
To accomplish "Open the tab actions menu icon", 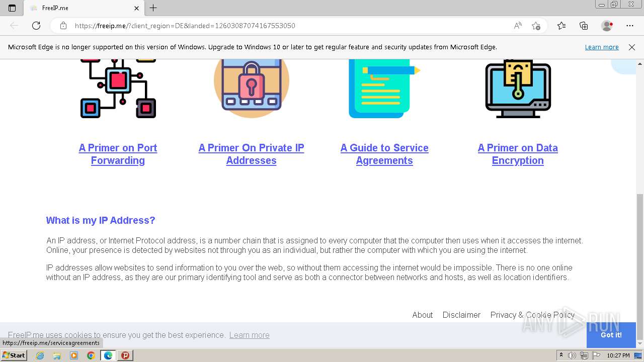I will (x=12, y=8).
